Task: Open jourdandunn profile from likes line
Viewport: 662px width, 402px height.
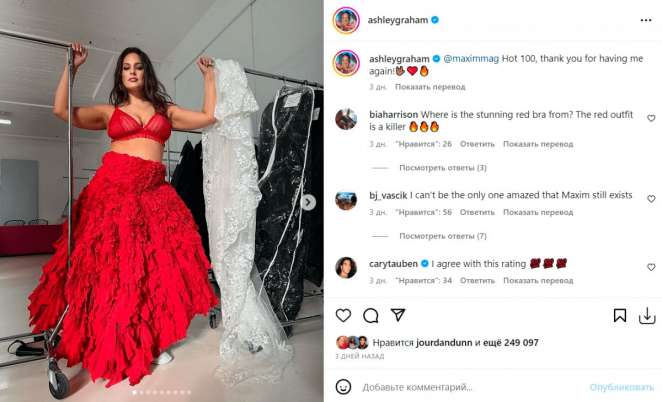Action: coord(444,342)
